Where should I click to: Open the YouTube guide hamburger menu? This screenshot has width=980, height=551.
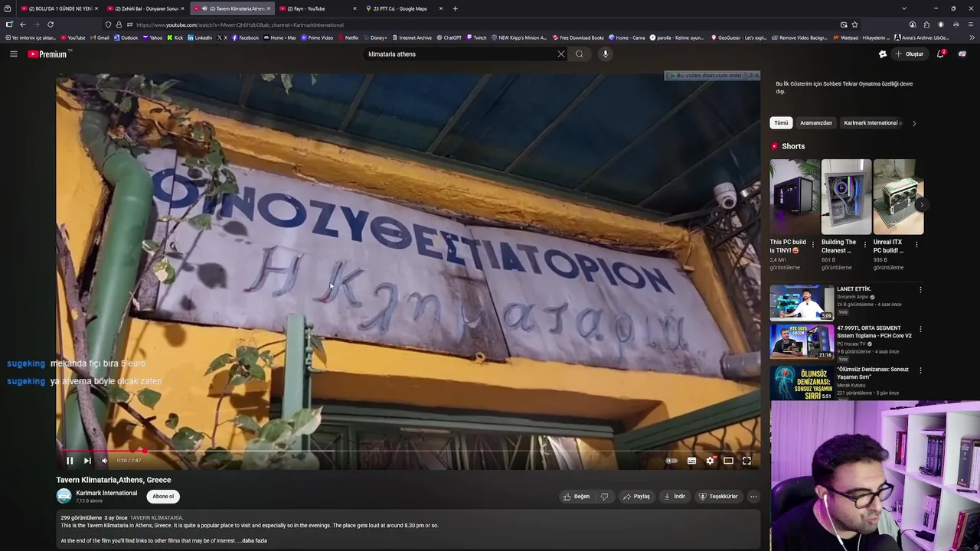tap(14, 54)
